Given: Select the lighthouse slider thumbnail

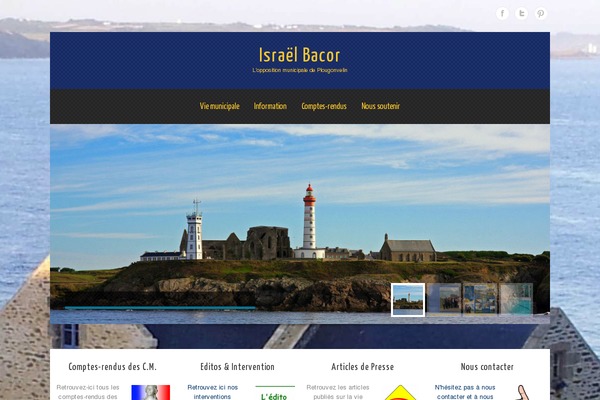Looking at the screenshot, I should [x=408, y=300].
